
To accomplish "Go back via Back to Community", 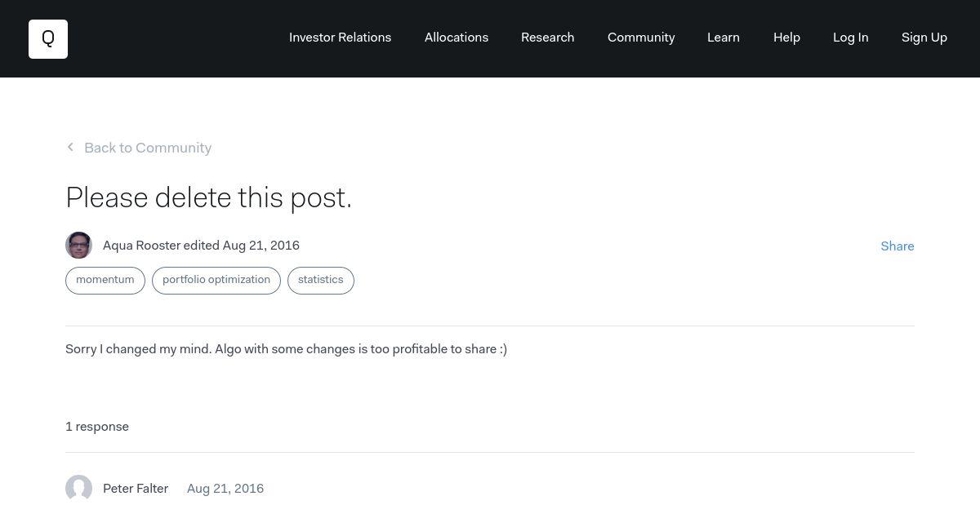I will pyautogui.click(x=148, y=148).
